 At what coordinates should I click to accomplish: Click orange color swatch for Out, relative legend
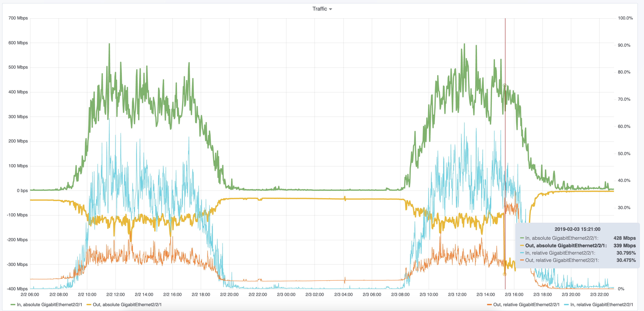[489, 305]
